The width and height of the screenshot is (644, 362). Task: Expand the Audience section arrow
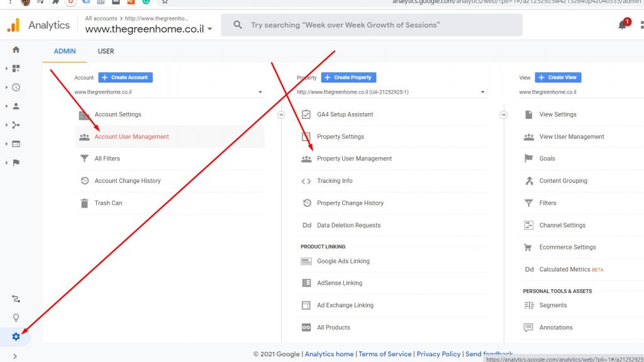click(x=6, y=106)
